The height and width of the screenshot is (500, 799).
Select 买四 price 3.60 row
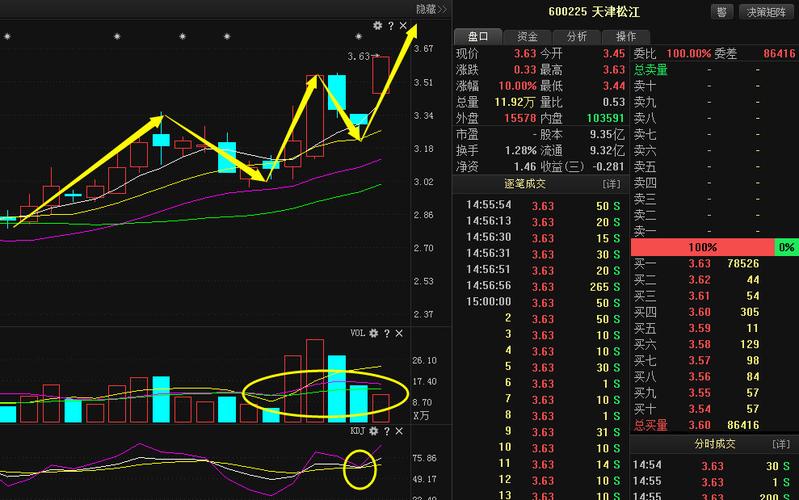click(714, 312)
